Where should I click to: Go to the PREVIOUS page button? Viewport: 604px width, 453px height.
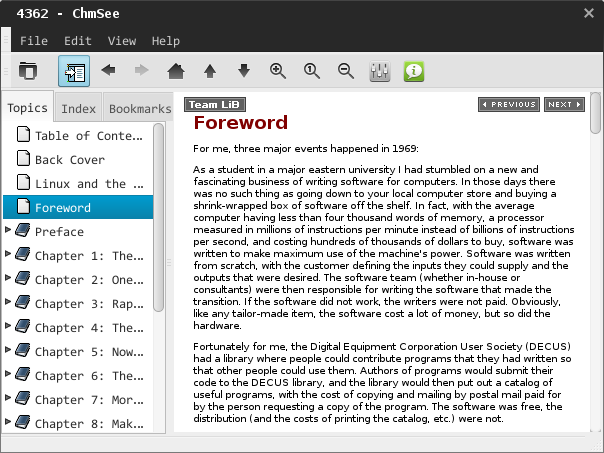coord(509,104)
